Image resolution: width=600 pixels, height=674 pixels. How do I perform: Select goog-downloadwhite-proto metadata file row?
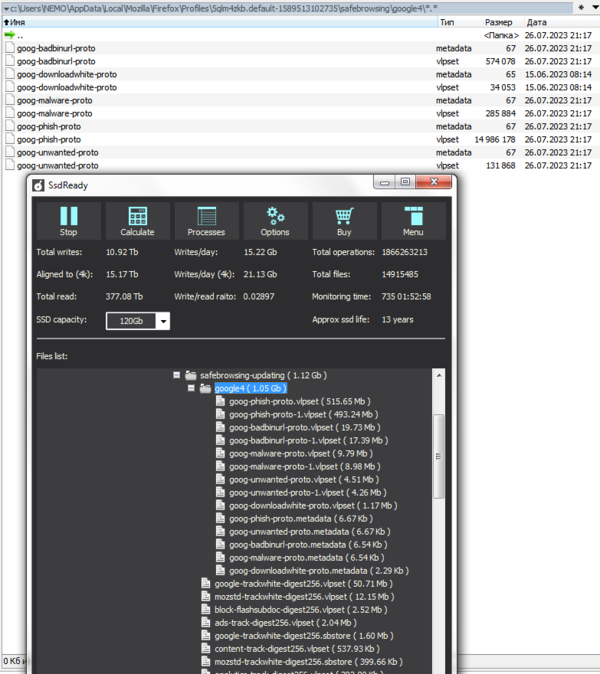pyautogui.click(x=299, y=74)
